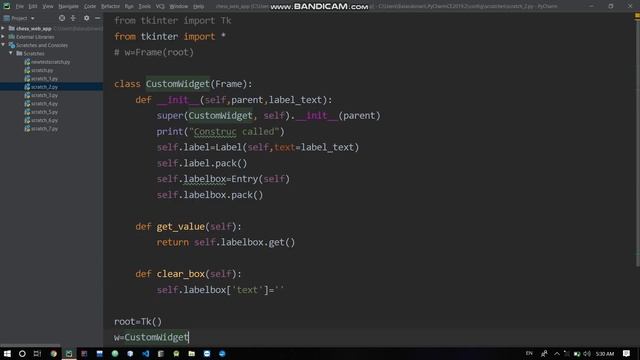Viewport: 640px width, 360px height.
Task: Click the collapse-all icon in Project panel
Action: (73, 18)
